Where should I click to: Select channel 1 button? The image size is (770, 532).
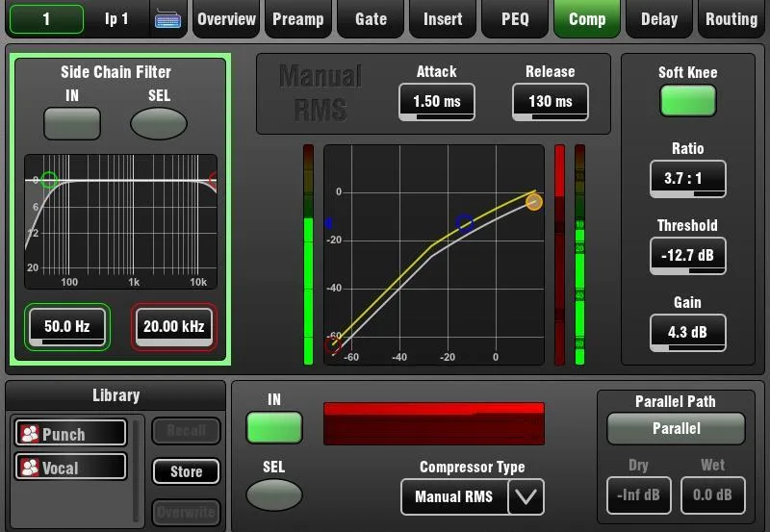click(46, 19)
